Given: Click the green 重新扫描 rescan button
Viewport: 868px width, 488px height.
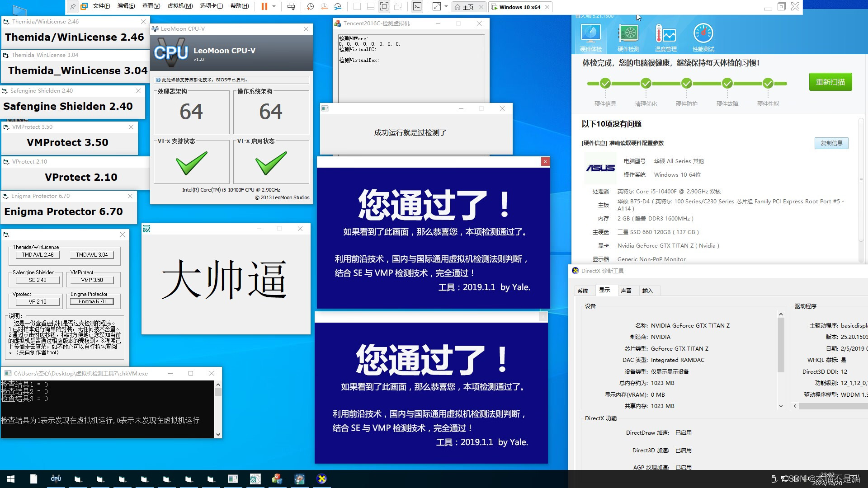Looking at the screenshot, I should (x=830, y=82).
